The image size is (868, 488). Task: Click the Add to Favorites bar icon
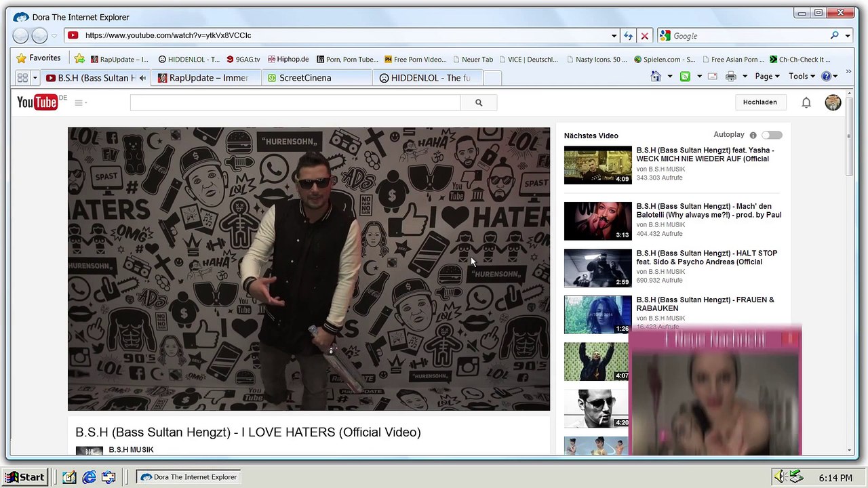pos(79,58)
